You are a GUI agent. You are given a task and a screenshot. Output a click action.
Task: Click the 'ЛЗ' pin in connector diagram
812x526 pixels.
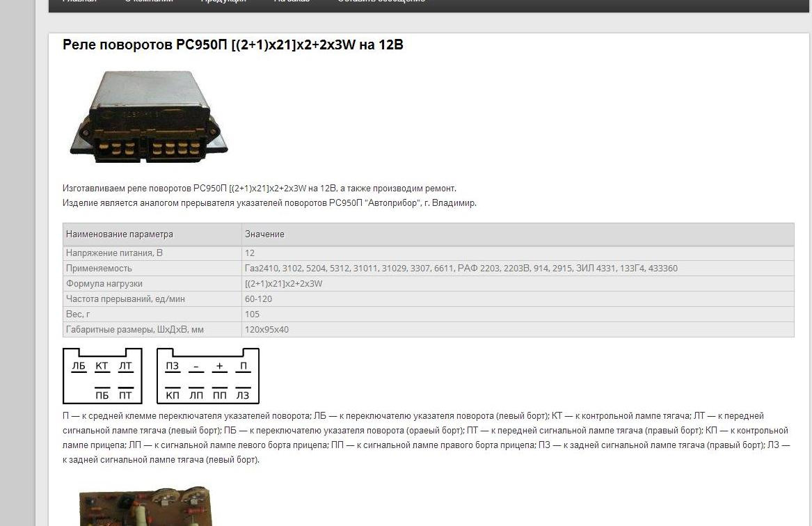pyautogui.click(x=243, y=395)
